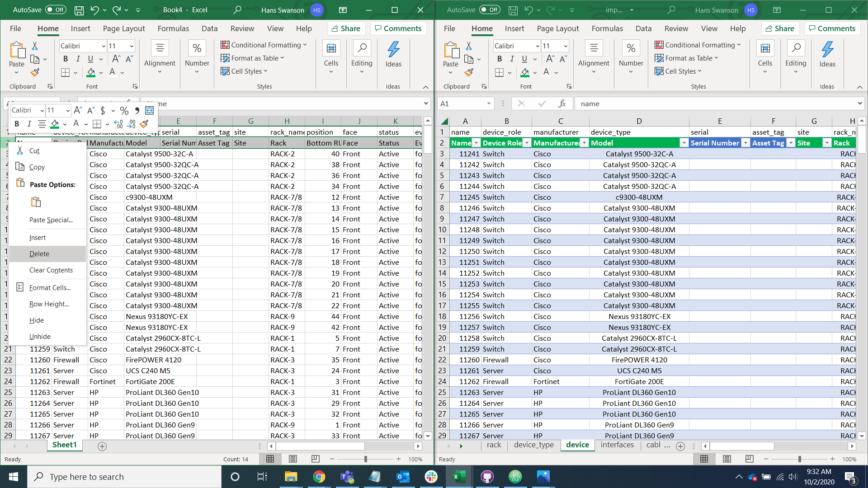The width and height of the screenshot is (868, 488).
Task: Open the Device Role filter dropdown
Action: pos(527,143)
